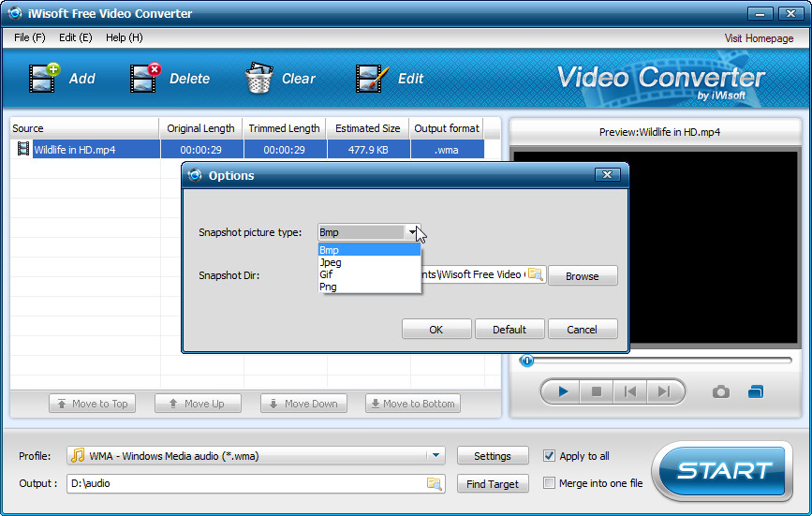This screenshot has height=516, width=812.
Task: Click Move to Top button
Action: (92, 404)
